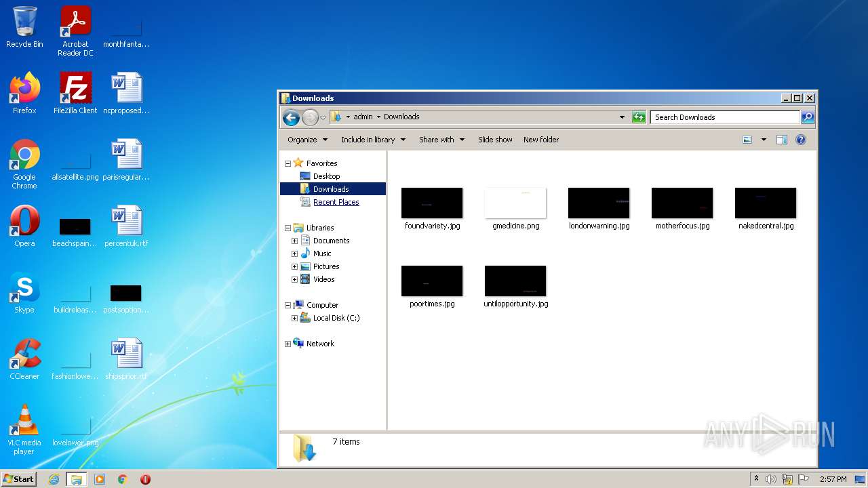Open Firefox from the desktop
Image resolution: width=868 pixels, height=488 pixels.
24,94
